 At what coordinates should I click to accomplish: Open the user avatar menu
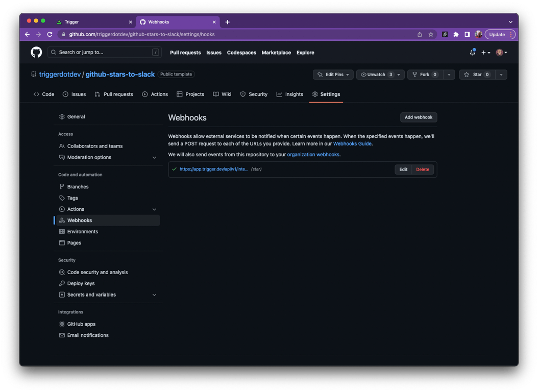[501, 53]
